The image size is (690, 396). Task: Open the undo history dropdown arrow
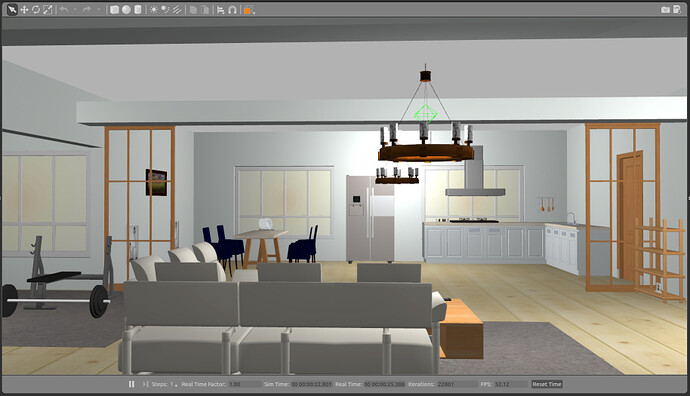click(x=75, y=10)
